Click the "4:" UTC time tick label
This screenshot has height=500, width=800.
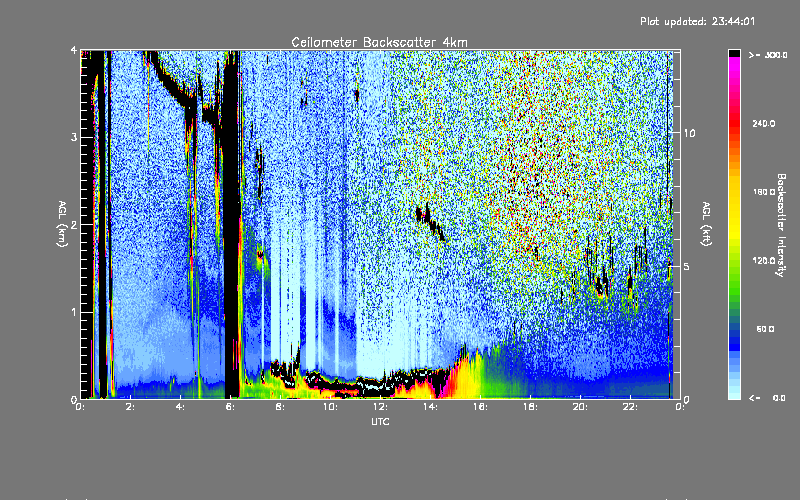pos(180,407)
